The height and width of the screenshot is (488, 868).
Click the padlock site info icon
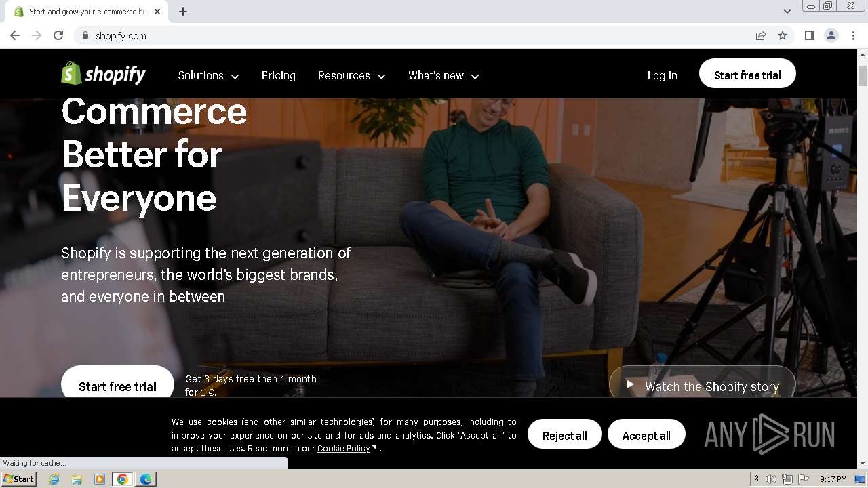pyautogui.click(x=85, y=36)
